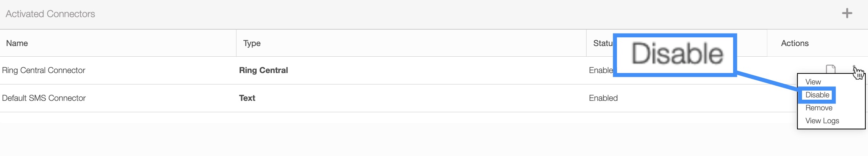
Task: Select the Default SMS Connector name
Action: 44,98
